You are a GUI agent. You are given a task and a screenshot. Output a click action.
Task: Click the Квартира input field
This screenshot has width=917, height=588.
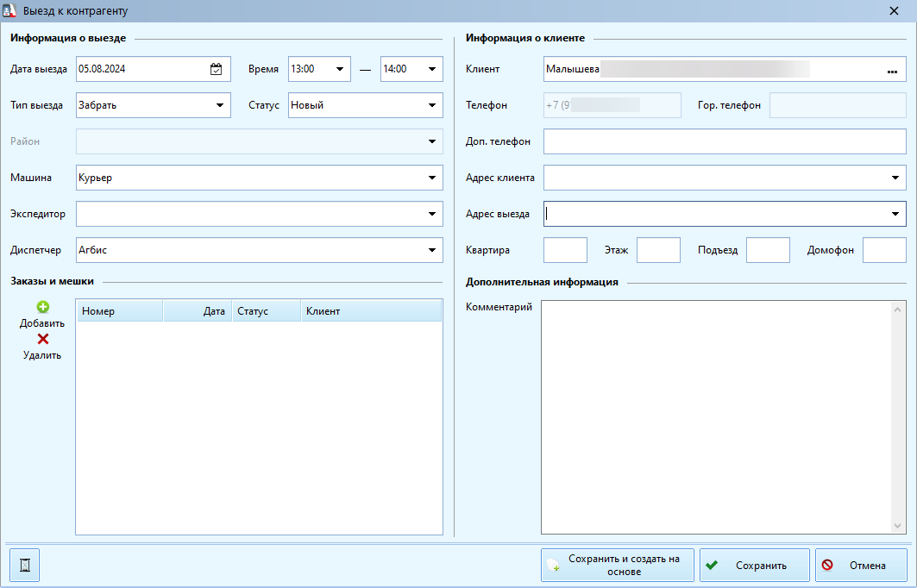[565, 250]
